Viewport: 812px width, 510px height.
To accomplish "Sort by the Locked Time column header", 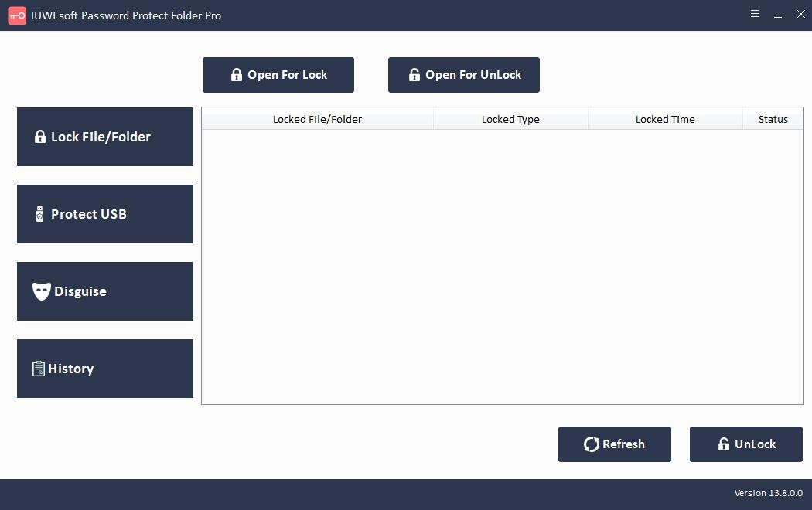I will point(665,119).
